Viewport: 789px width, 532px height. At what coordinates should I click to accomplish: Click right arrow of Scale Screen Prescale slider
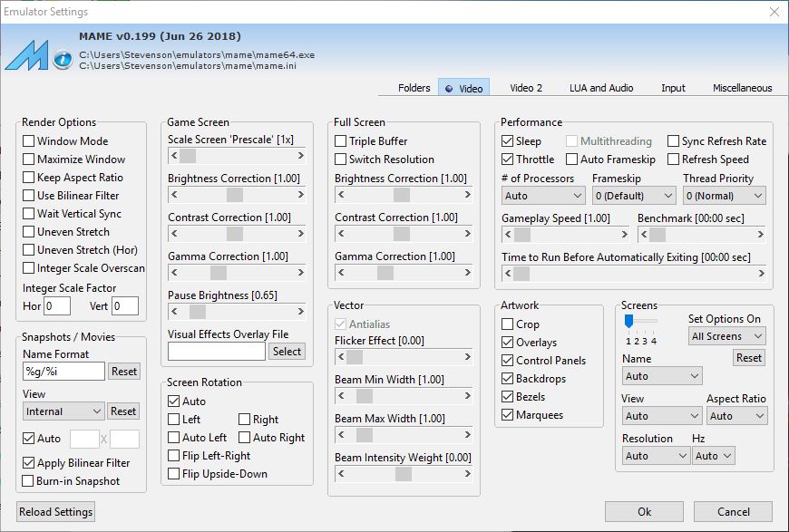point(300,155)
